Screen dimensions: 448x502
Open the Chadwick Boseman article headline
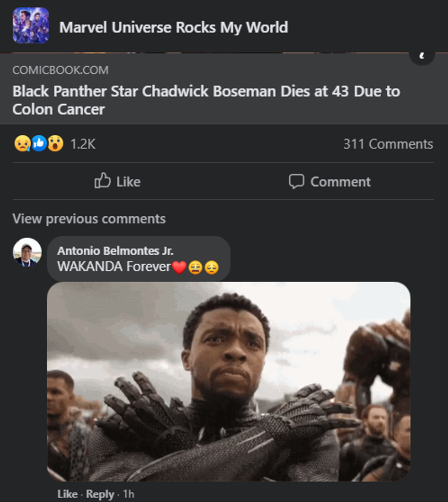206,100
